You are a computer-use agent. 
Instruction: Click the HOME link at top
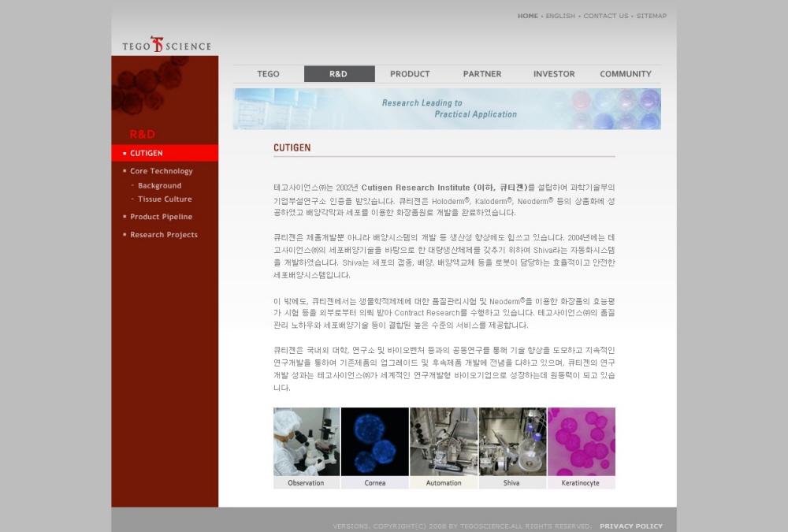528,16
